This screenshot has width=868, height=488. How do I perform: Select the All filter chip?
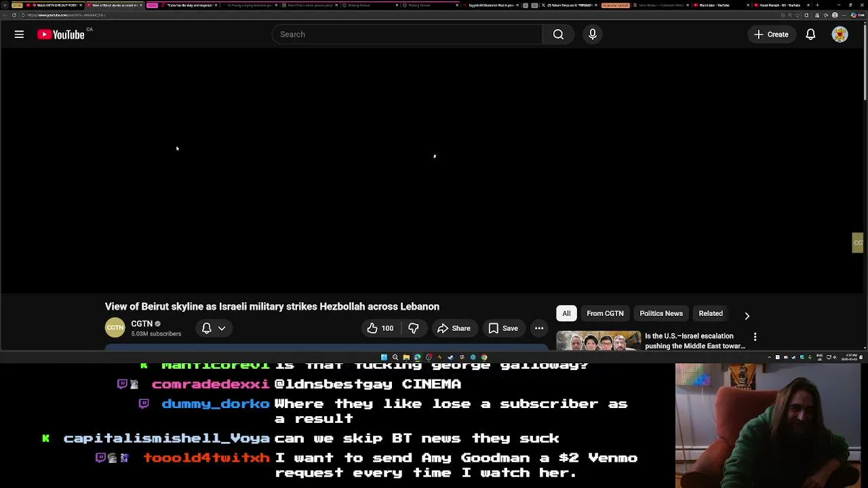566,313
